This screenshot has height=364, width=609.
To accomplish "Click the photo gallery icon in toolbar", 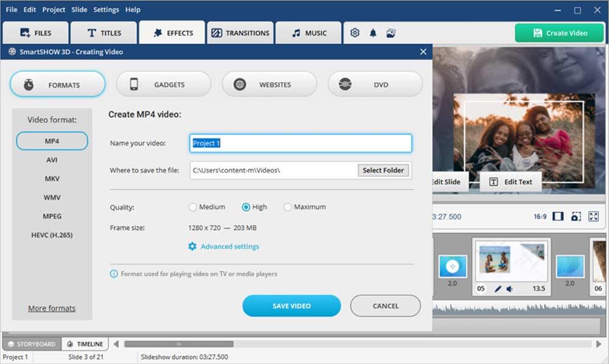I will tap(391, 33).
